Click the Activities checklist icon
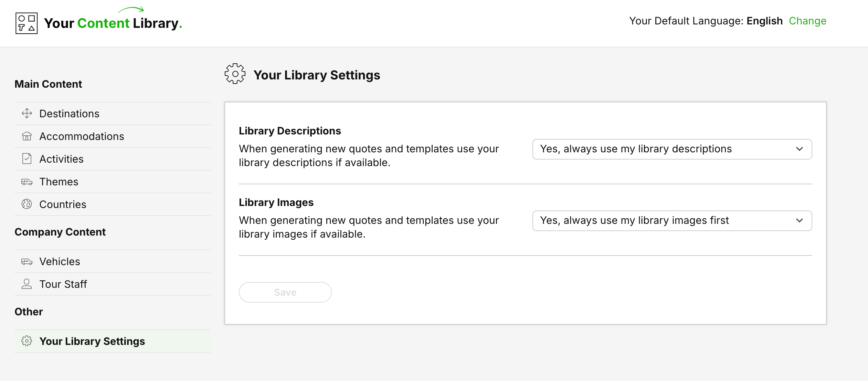The image size is (868, 381). point(27,159)
